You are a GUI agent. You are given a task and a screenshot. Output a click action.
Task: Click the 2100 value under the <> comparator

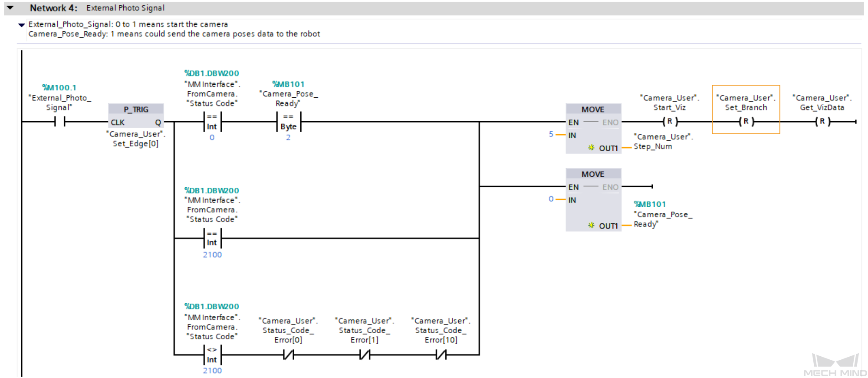pos(212,371)
